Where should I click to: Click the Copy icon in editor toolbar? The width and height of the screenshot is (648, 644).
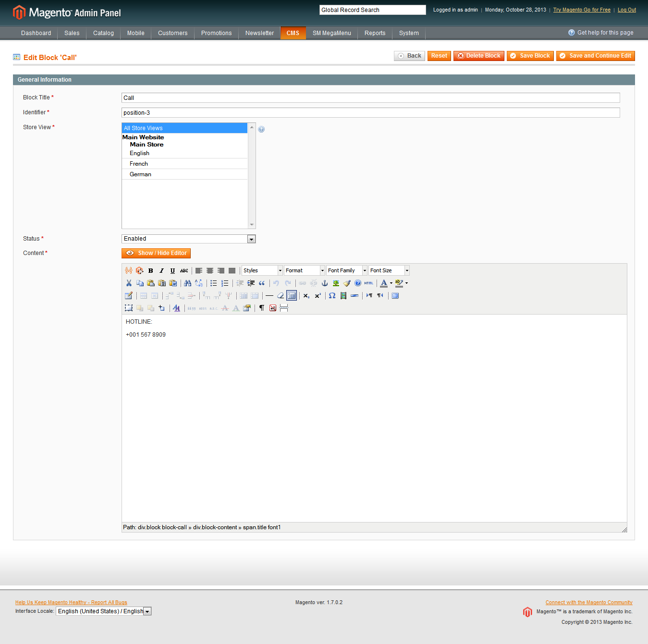point(140,283)
